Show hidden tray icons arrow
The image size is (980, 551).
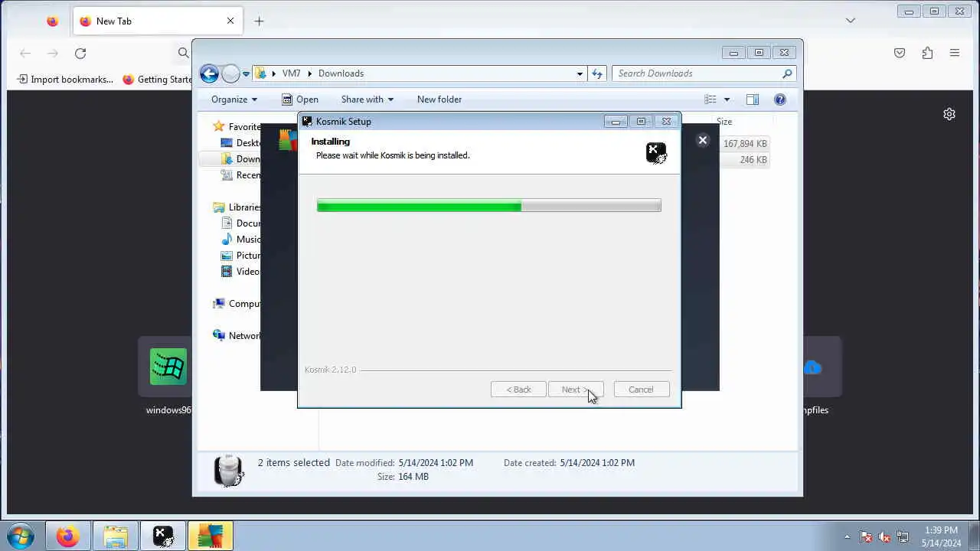847,537
